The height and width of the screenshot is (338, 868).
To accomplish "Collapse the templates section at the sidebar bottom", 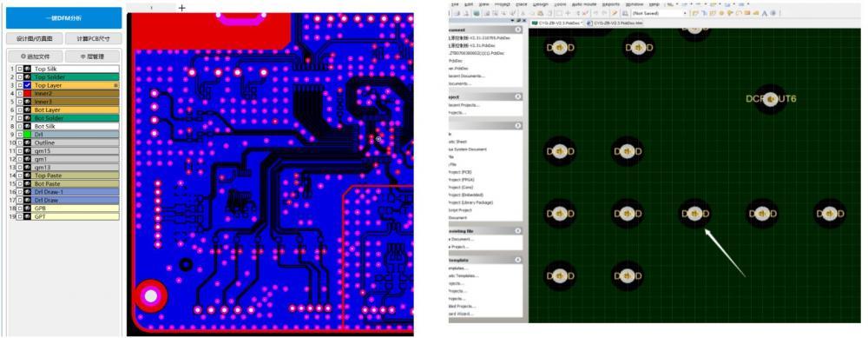I will point(517,260).
